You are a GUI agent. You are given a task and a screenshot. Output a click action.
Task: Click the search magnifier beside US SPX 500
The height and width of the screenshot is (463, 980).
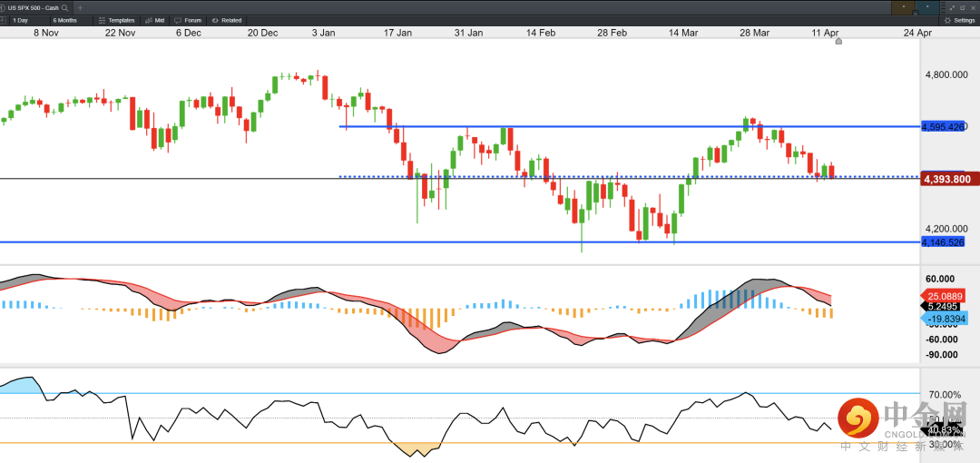65,7
